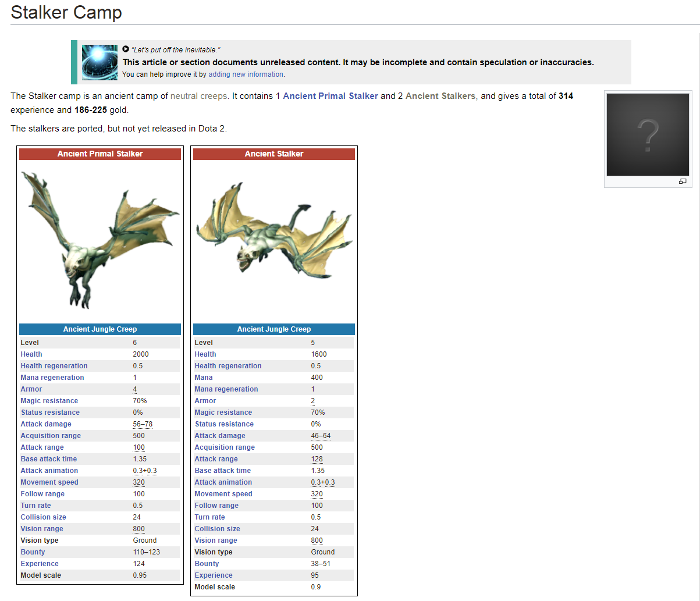
Task: Open Health link in Ancient Stalker table
Action: [x=205, y=354]
